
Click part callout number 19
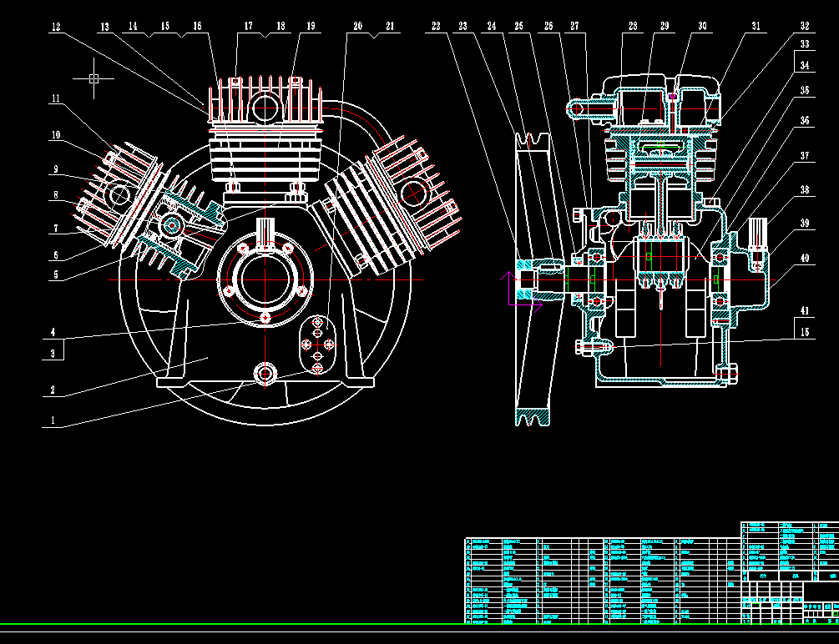point(311,26)
